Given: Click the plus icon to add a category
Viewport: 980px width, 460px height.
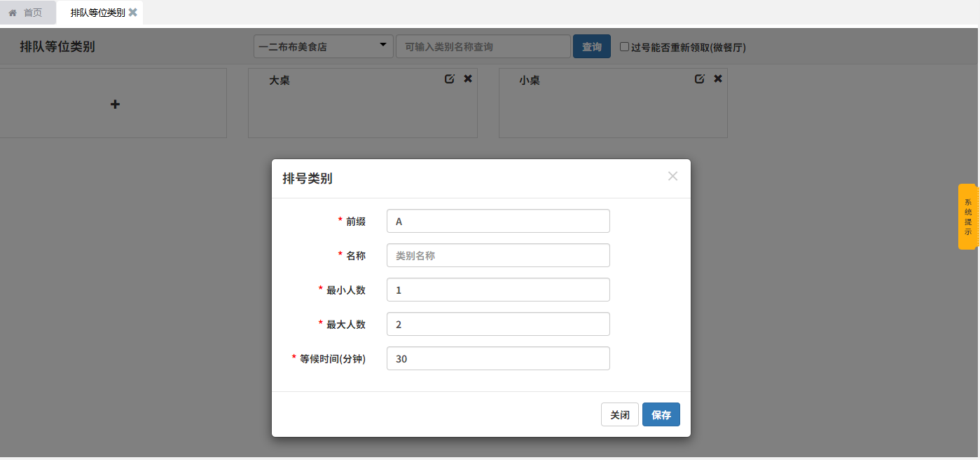Looking at the screenshot, I should pos(116,104).
